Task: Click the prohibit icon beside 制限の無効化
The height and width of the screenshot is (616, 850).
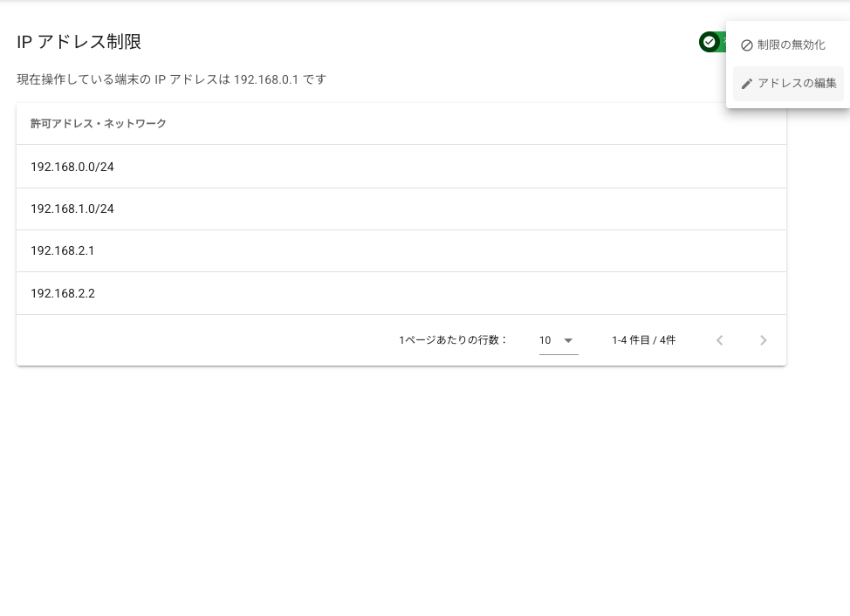Action: coord(747,45)
